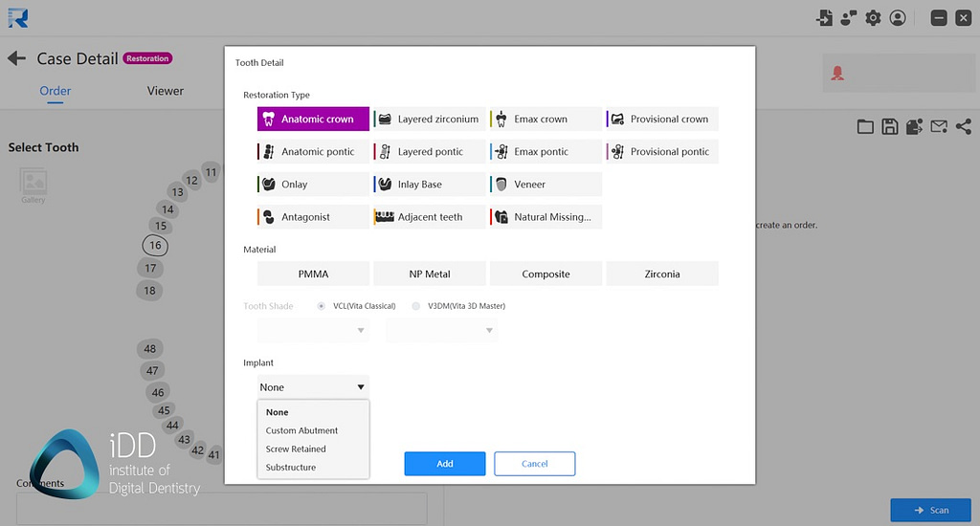The width and height of the screenshot is (980, 526).
Task: Choose the Veneer restoration
Action: click(x=546, y=185)
